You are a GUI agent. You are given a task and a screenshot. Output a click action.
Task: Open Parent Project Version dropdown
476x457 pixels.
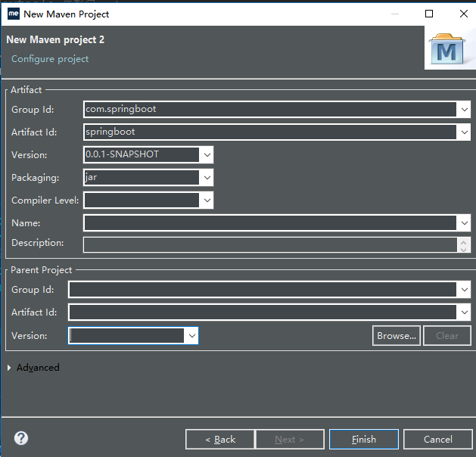click(x=191, y=335)
